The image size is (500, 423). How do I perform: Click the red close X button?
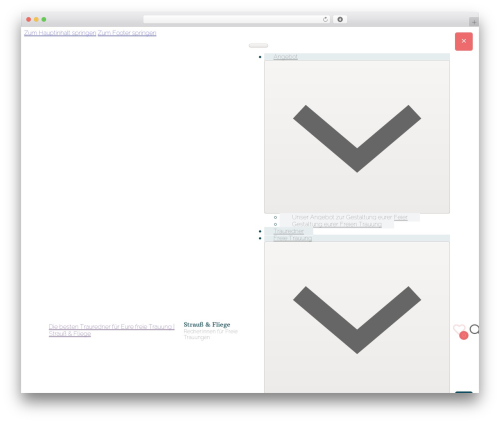[464, 41]
